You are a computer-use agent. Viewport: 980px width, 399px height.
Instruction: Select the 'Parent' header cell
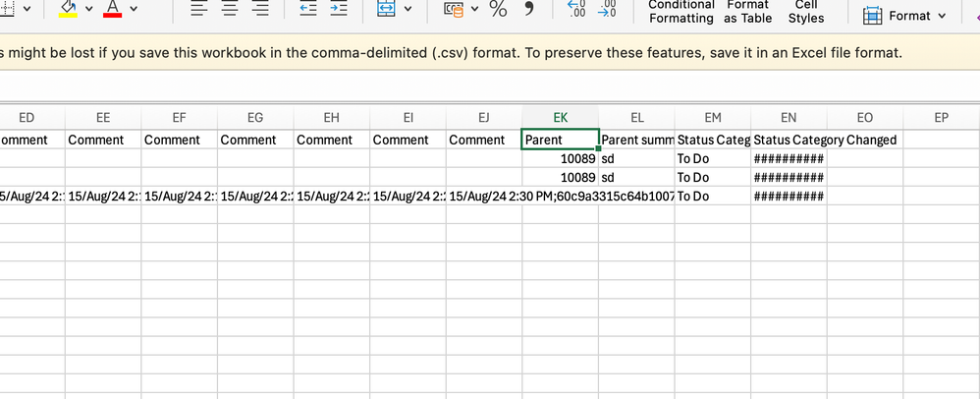click(x=561, y=140)
